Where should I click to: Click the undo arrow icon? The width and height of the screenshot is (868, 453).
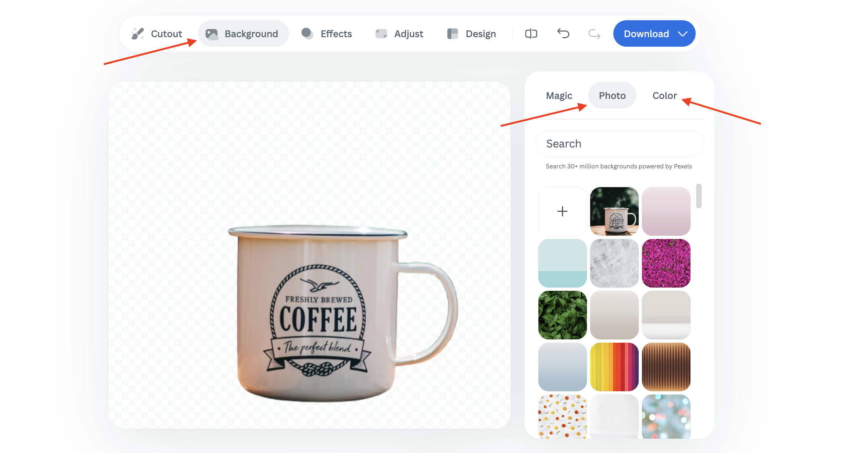click(x=563, y=34)
